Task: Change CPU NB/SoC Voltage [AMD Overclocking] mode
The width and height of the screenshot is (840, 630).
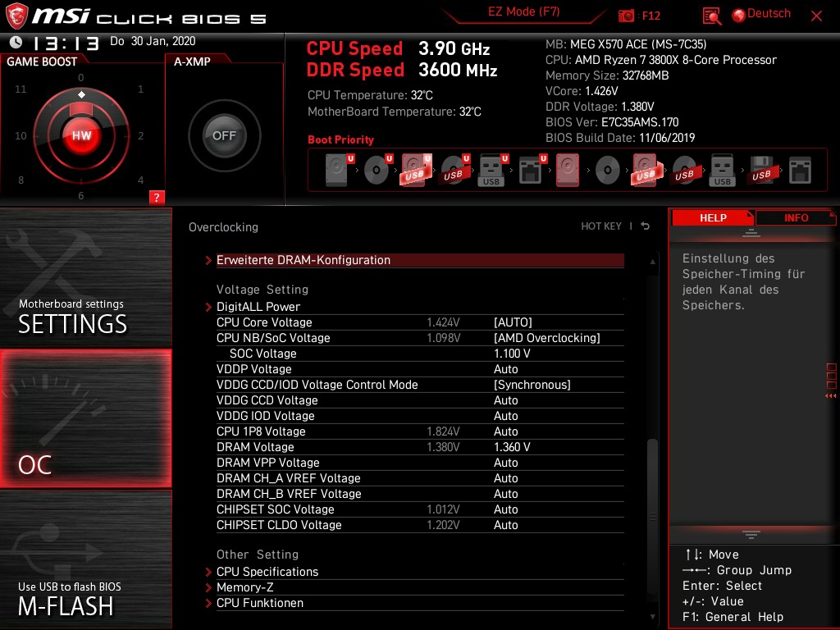Action: [x=547, y=337]
